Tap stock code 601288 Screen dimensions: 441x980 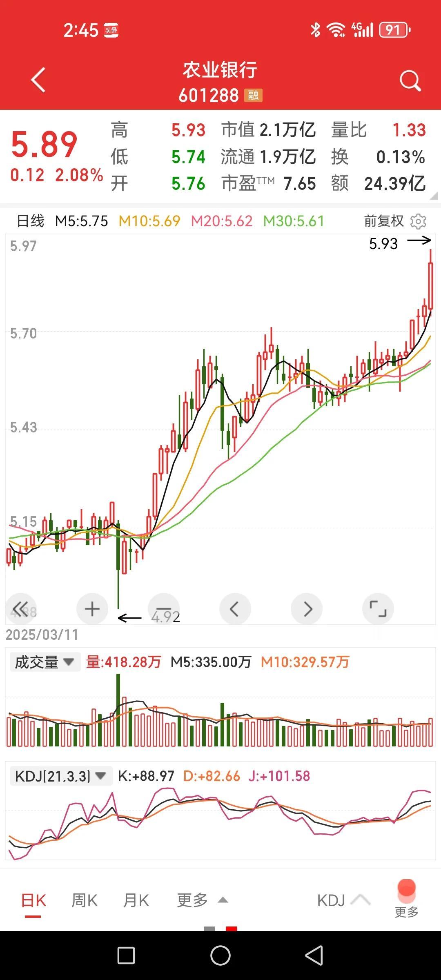209,96
